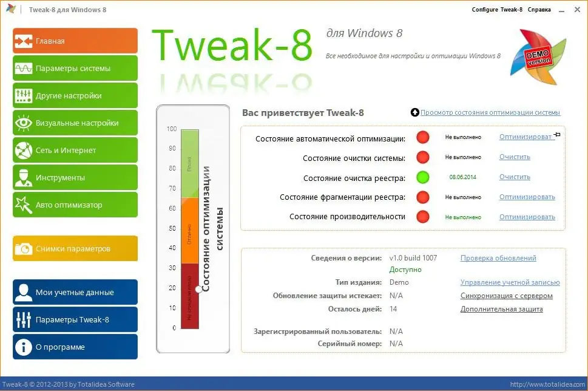Screen dimensions: 588x391
Task: Open Снимки параметров section
Action: [x=75, y=248]
